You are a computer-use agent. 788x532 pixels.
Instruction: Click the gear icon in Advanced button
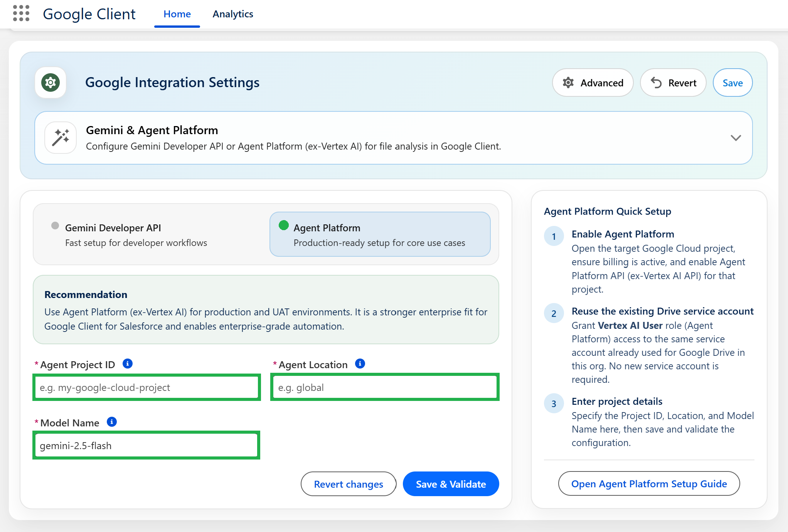tap(568, 82)
